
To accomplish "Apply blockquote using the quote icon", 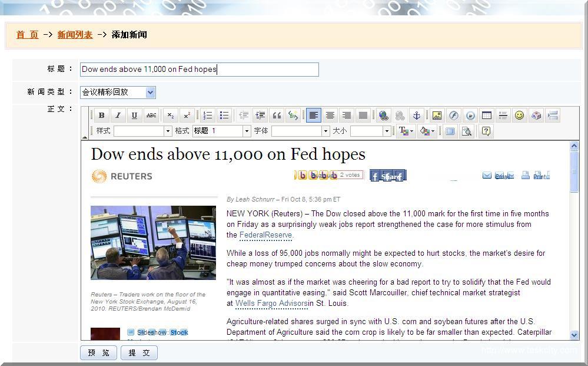I will point(277,116).
